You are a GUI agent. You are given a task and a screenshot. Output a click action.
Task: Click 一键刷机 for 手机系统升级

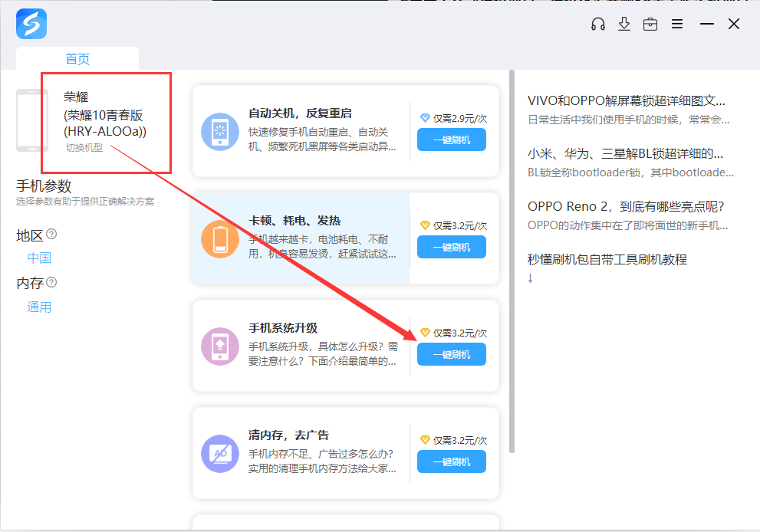click(452, 354)
